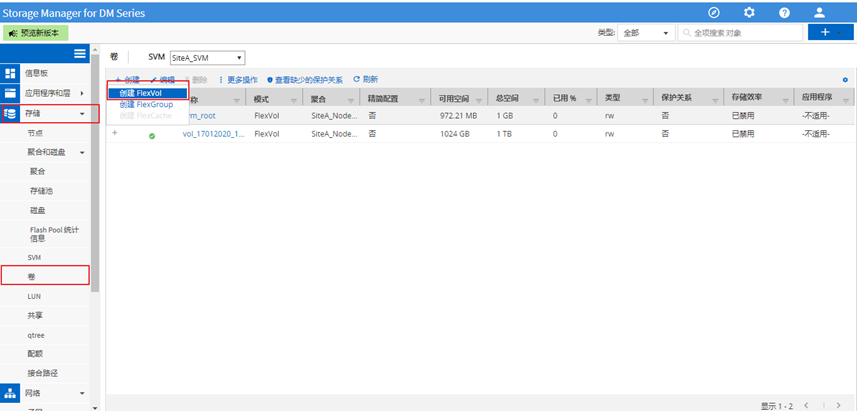Collapse sidebar using the hamburger menu icon
This screenshot has height=411, width=857.
click(x=80, y=53)
